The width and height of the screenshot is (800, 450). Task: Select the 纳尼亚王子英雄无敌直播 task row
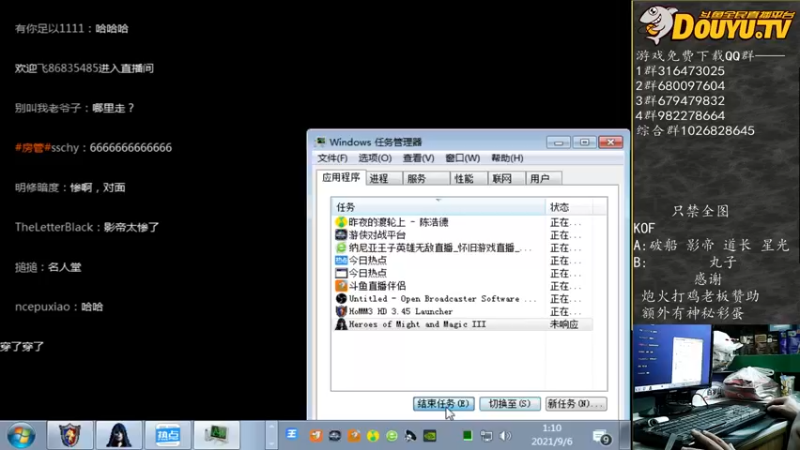pyautogui.click(x=463, y=247)
